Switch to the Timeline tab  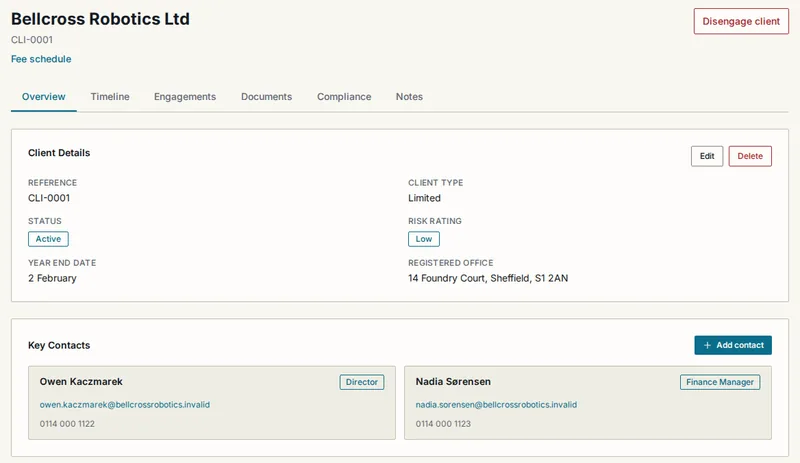[110, 96]
